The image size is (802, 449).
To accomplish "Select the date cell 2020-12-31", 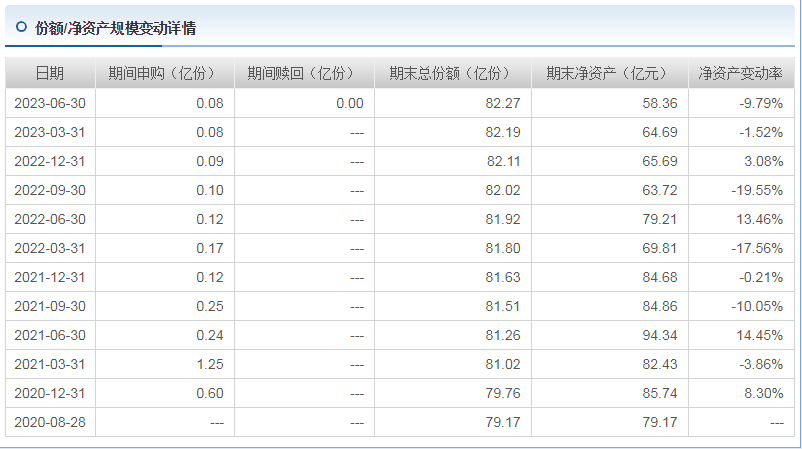I will click(x=50, y=393).
